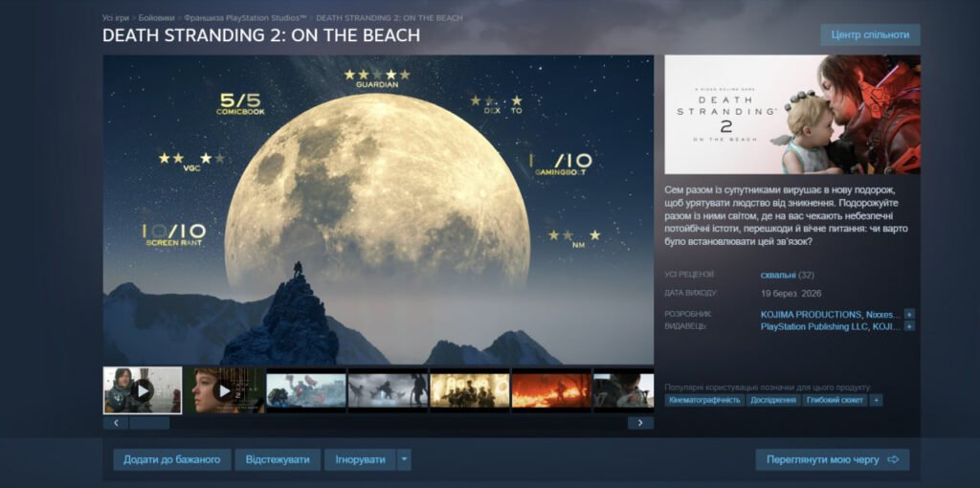
Task: Open dropdown arrow next to Ігнорувати
Action: [405, 460]
